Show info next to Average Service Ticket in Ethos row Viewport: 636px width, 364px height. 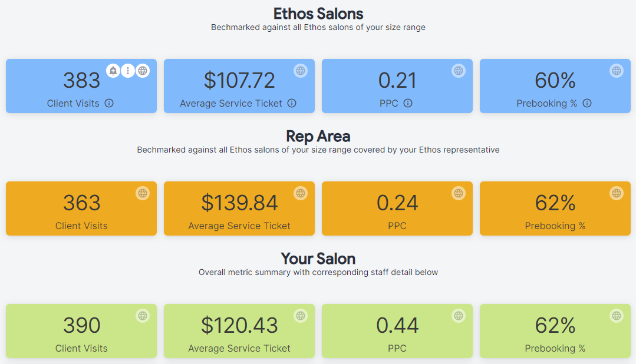292,103
